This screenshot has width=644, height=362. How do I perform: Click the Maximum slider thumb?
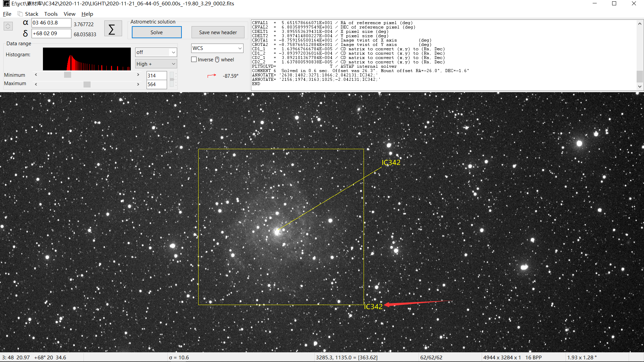[87, 84]
